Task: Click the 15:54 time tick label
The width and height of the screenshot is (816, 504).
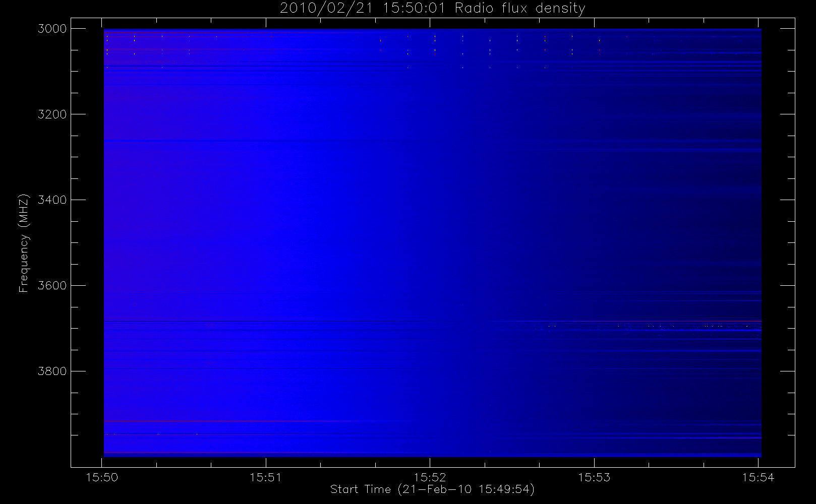Action: coord(758,477)
